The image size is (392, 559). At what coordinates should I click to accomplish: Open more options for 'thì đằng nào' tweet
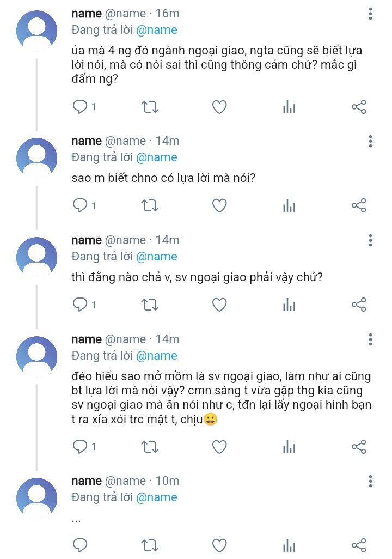click(371, 240)
